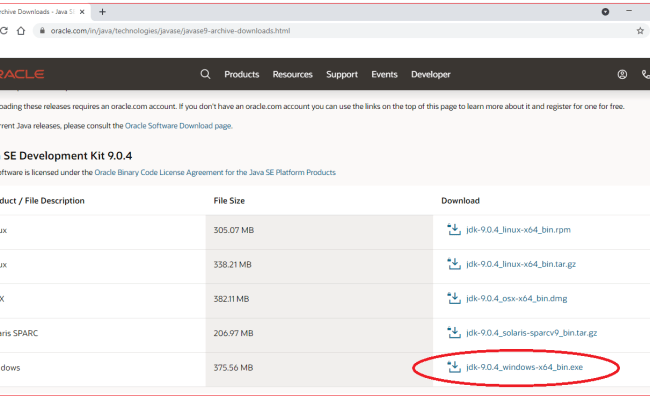
Task: Click download icon for linux-x64_bin.tar.gz
Action: 454,264
